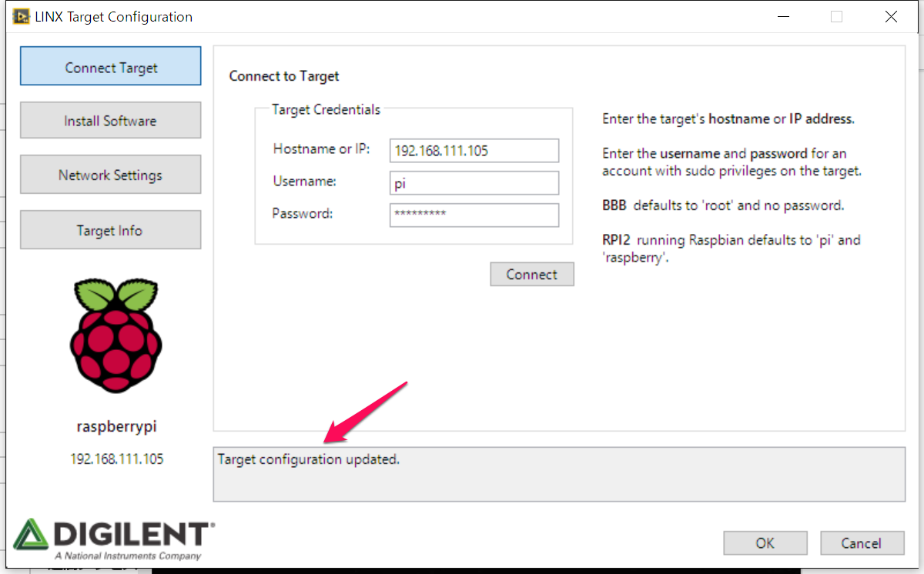Switch to the Connect Target section
This screenshot has height=574, width=924.
coord(110,67)
